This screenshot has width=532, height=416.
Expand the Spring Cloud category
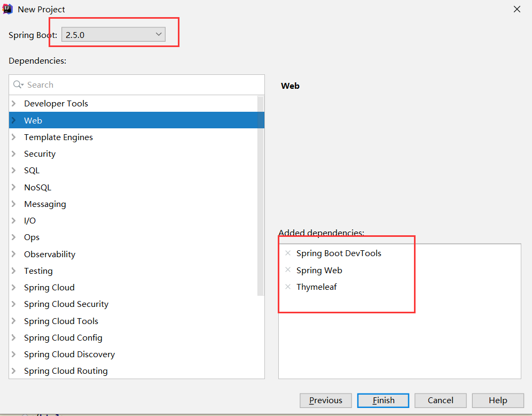pos(13,287)
